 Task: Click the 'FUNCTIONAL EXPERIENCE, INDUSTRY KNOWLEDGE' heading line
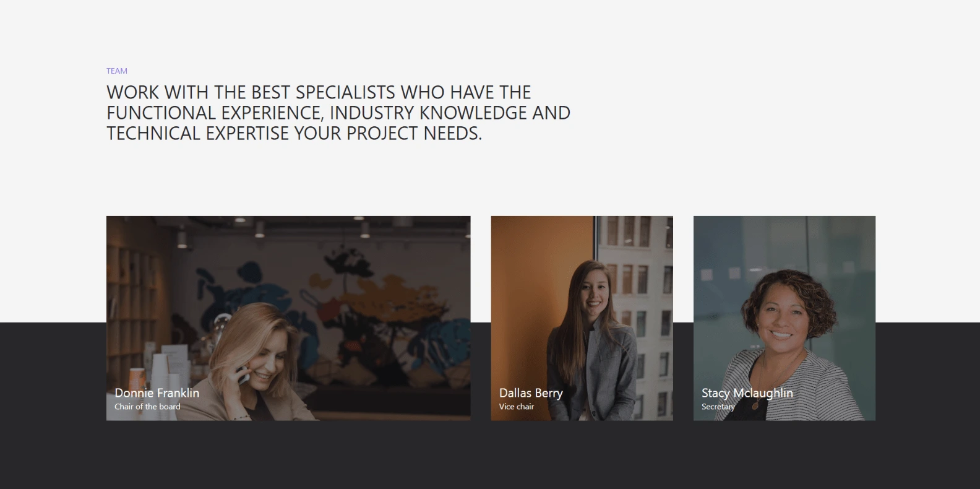[338, 113]
